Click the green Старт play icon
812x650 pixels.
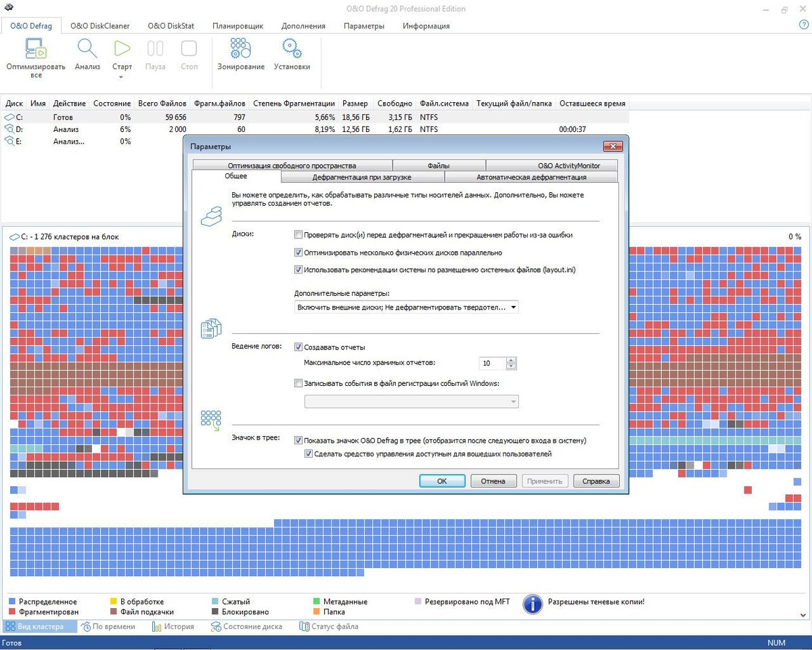pos(122,48)
